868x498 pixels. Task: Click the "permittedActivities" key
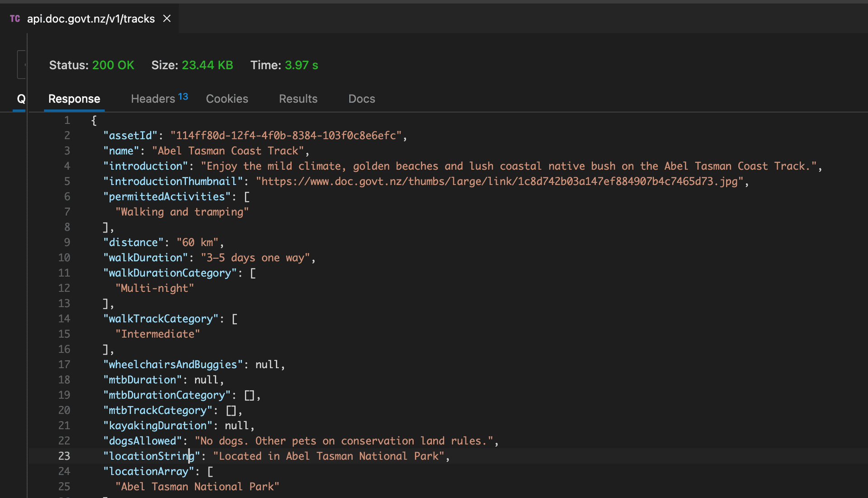[x=167, y=197]
